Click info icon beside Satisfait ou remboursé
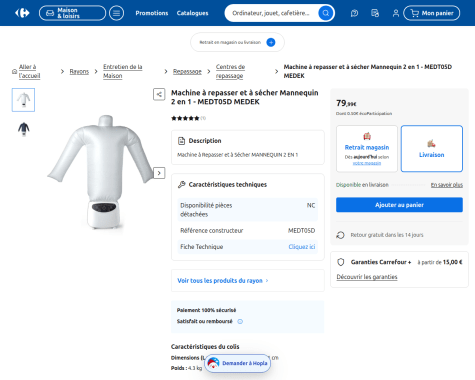 [x=240, y=321]
